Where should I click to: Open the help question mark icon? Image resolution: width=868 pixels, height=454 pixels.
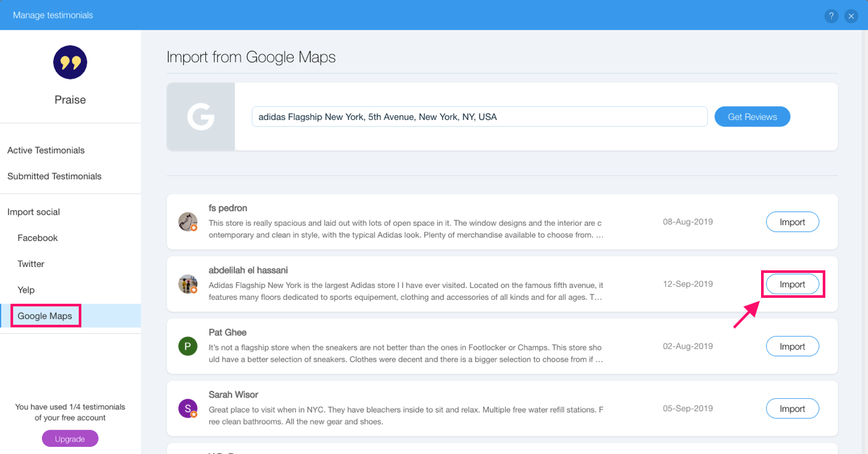(831, 16)
